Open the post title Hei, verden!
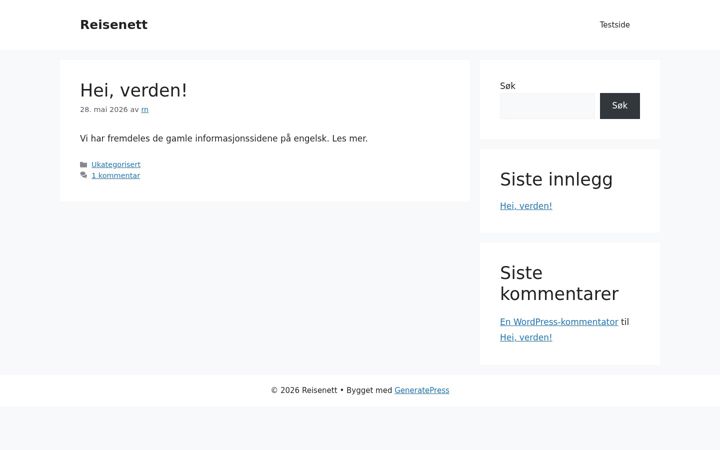This screenshot has width=720, height=450. click(x=134, y=90)
